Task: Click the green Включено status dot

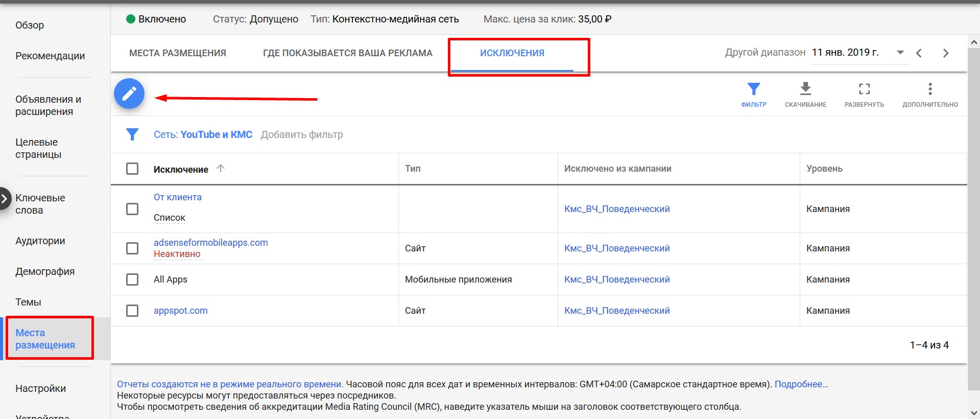Action: [130, 19]
